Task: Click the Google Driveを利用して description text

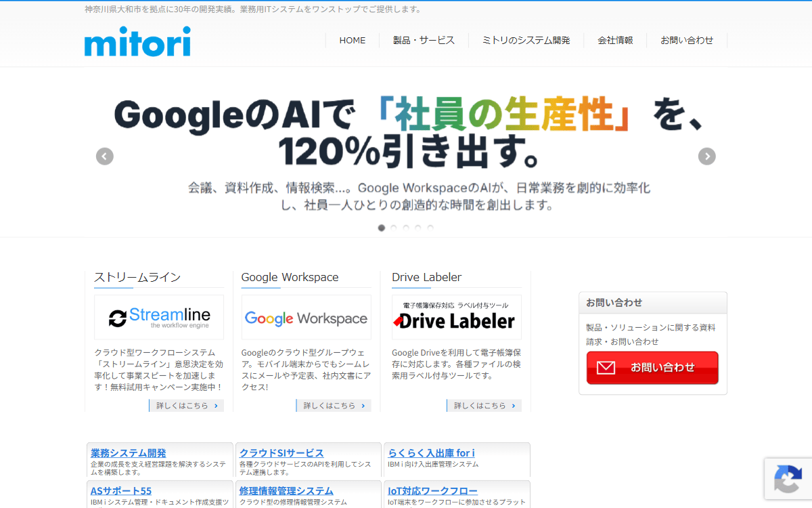Action: click(457, 364)
